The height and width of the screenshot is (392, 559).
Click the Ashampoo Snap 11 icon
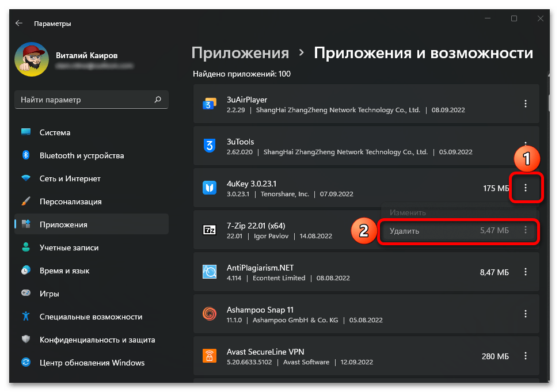pyautogui.click(x=210, y=314)
